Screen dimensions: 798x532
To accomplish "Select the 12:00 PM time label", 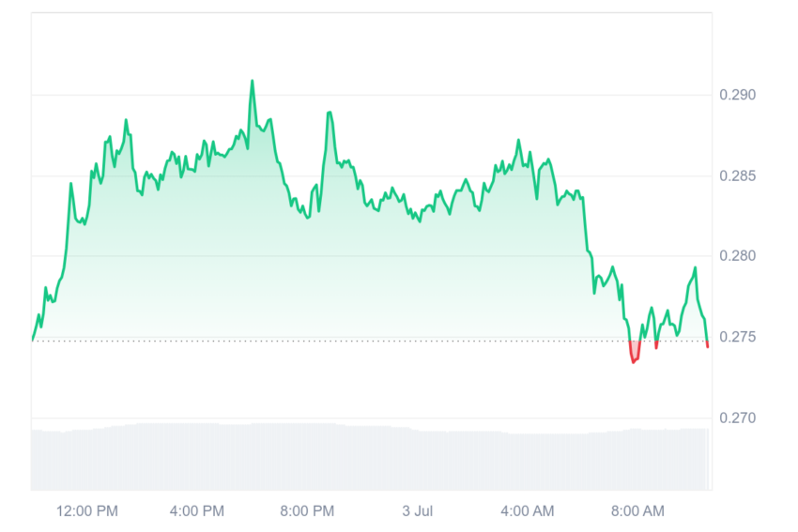I will tap(87, 511).
